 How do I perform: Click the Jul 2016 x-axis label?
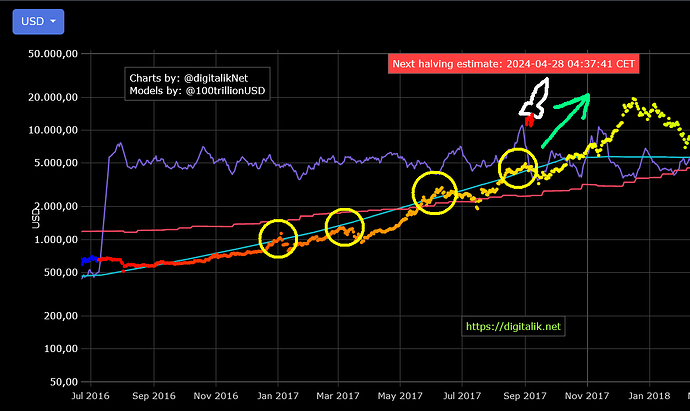click(x=90, y=396)
